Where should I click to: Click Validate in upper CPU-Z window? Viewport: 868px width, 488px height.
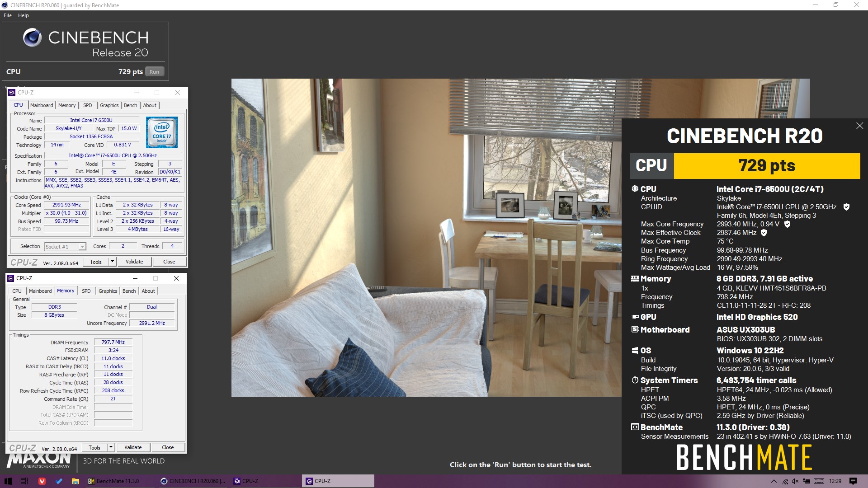pyautogui.click(x=134, y=262)
